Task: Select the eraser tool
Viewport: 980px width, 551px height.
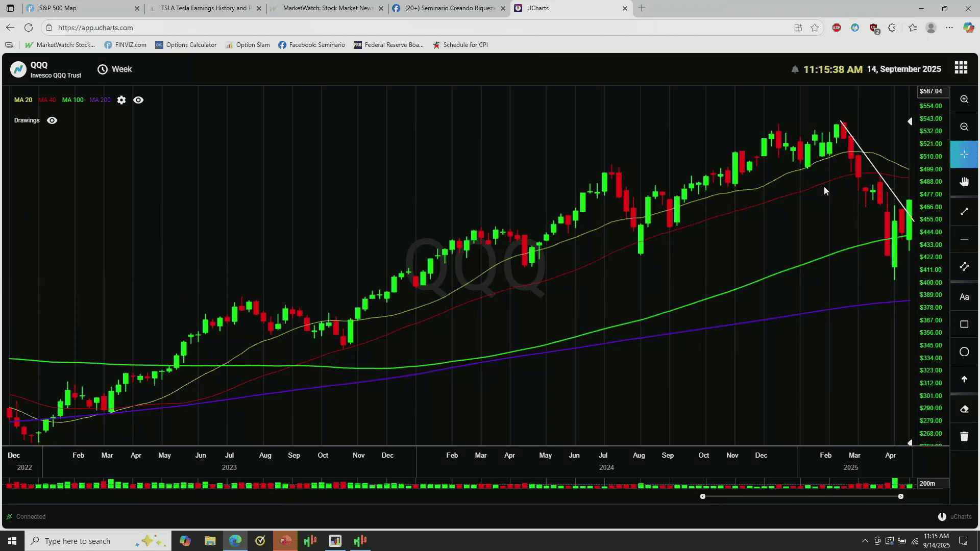Action: (964, 409)
